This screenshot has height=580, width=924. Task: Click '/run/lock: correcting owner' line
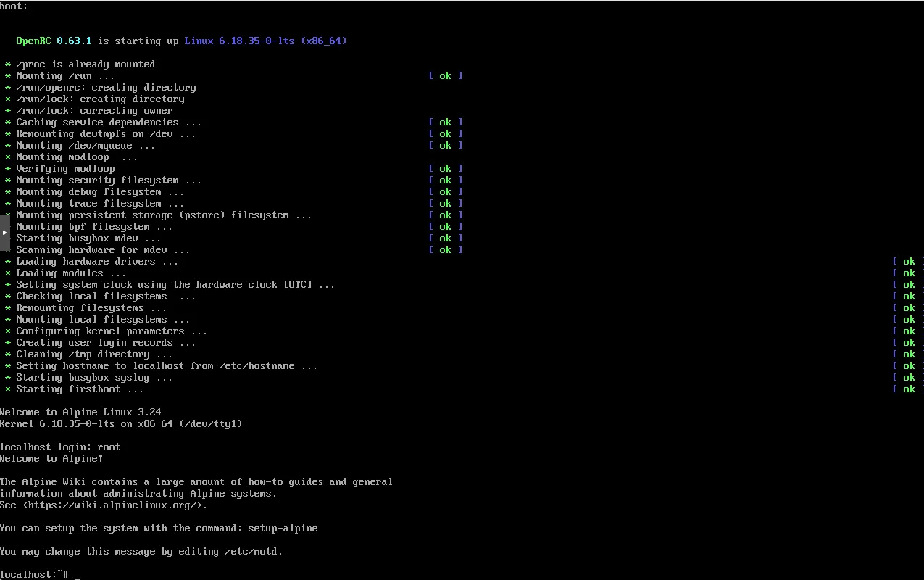click(94, 110)
